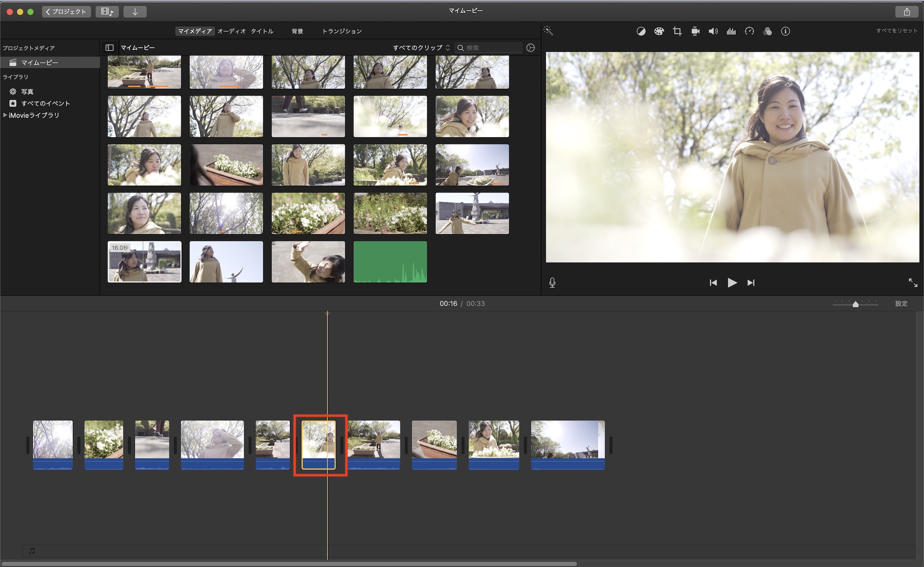Open the clip speed gauge icon
The width and height of the screenshot is (924, 567).
coord(749,31)
